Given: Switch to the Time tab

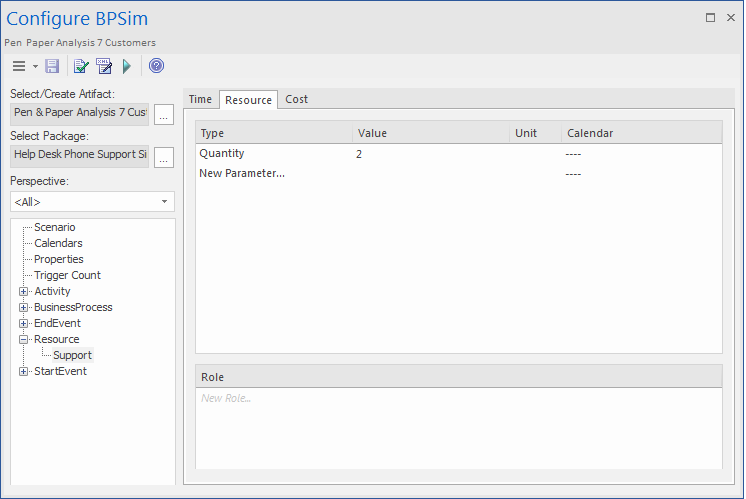Looking at the screenshot, I should click(200, 100).
